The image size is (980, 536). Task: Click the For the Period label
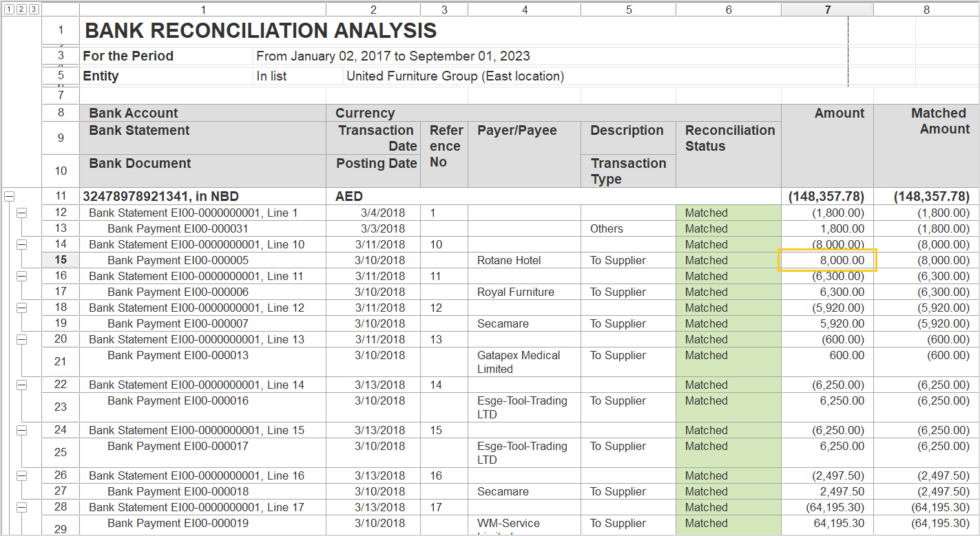(x=167, y=56)
